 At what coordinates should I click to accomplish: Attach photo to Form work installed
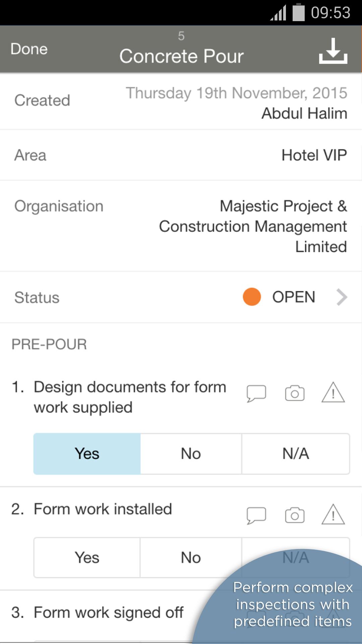(295, 515)
